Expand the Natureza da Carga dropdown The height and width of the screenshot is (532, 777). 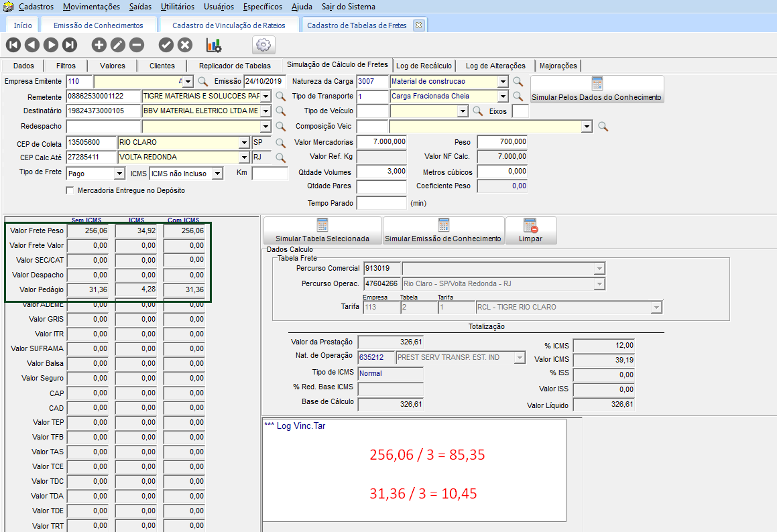tap(503, 82)
